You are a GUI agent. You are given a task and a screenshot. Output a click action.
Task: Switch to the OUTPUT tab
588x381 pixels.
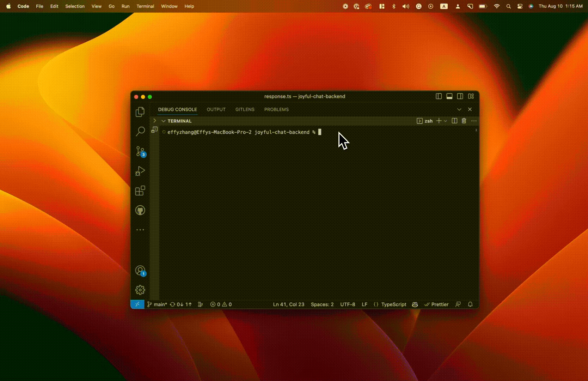coord(216,109)
